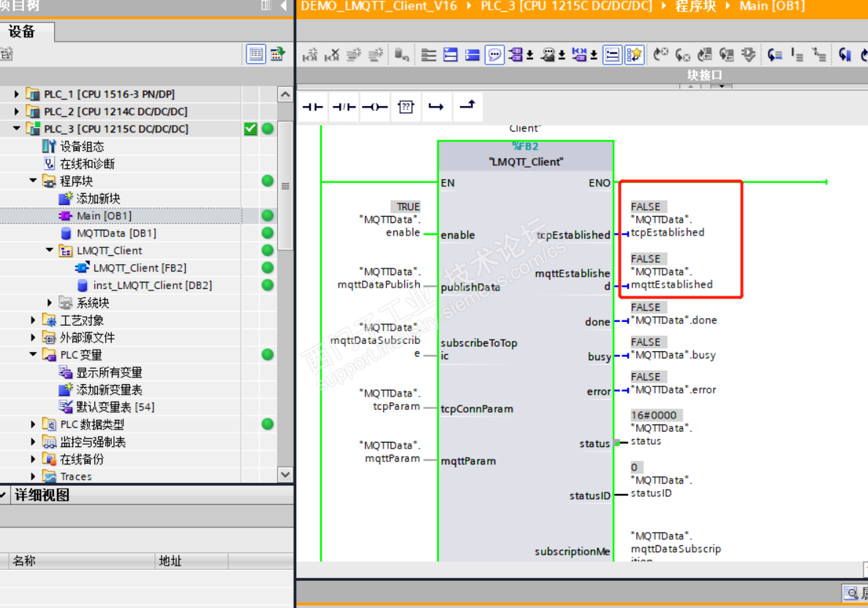868x608 pixels.
Task: Open 显示所有变量 under PLC 变量
Action: point(110,372)
